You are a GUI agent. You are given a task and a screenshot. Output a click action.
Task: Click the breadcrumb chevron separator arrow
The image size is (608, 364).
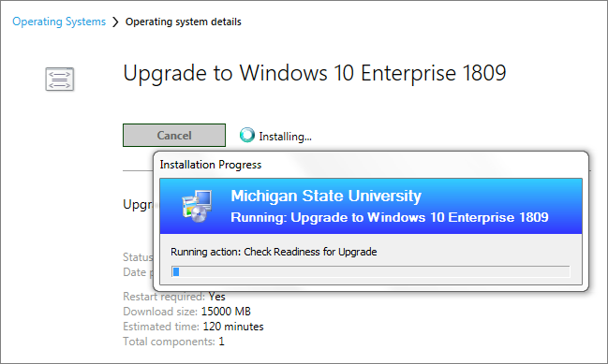[x=115, y=22]
